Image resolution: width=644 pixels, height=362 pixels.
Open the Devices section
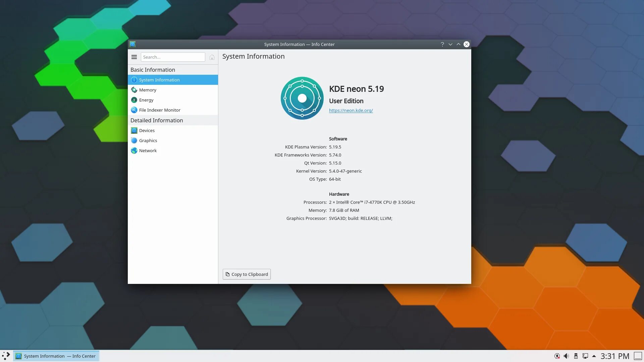click(x=173, y=130)
